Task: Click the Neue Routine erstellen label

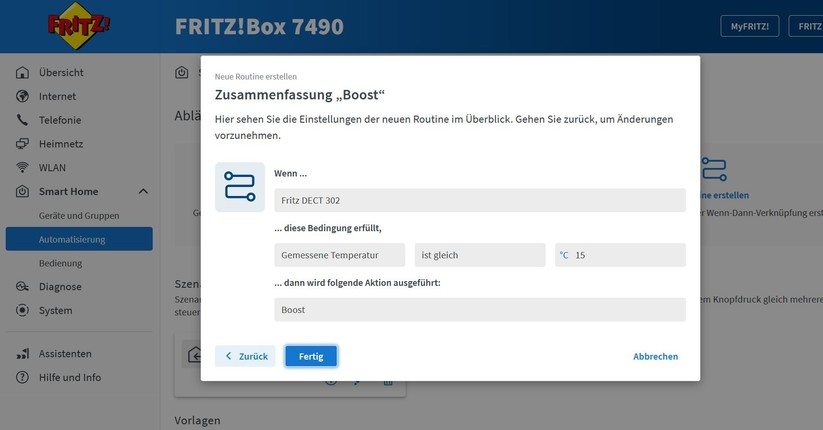Action: click(256, 76)
